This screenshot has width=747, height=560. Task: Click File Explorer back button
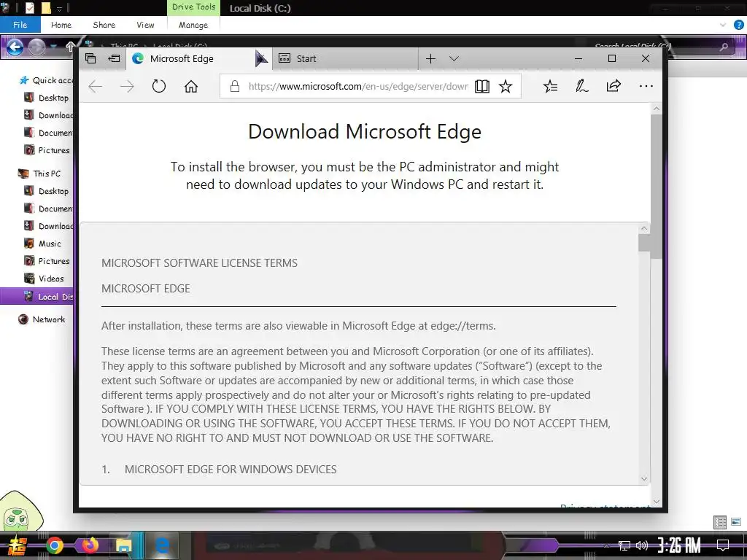click(15, 47)
